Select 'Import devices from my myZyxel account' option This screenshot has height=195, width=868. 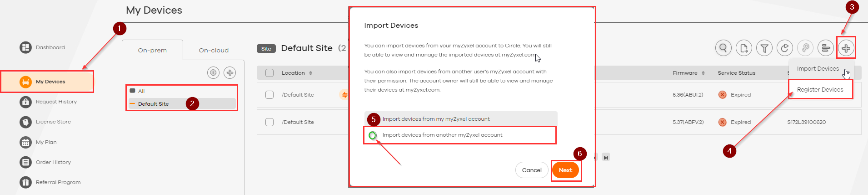click(435, 119)
